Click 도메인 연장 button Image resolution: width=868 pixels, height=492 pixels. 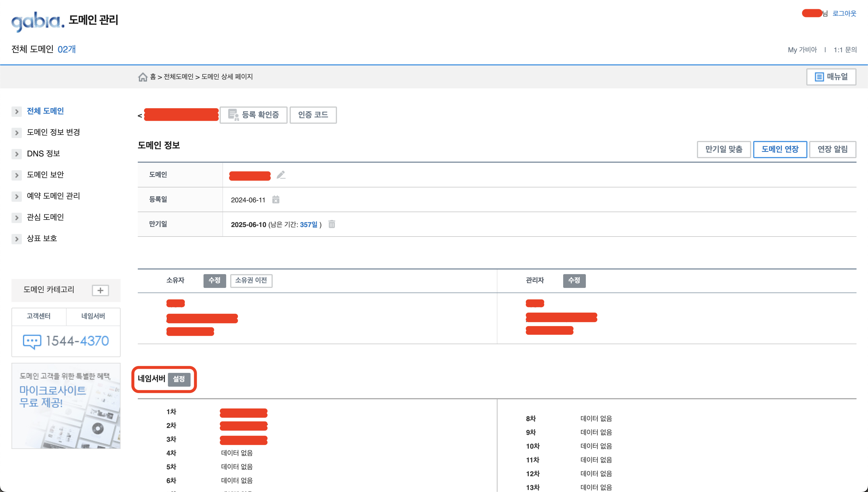point(780,149)
